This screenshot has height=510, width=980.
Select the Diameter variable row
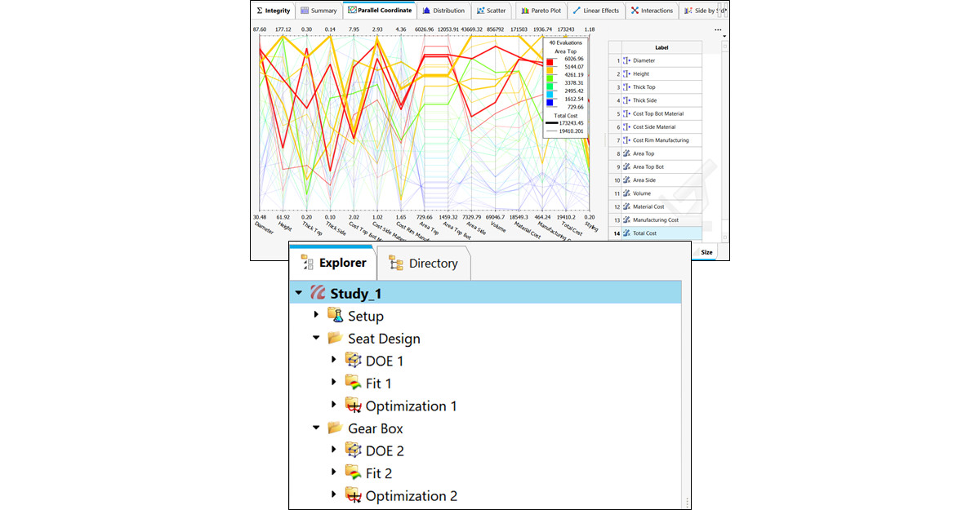point(656,60)
